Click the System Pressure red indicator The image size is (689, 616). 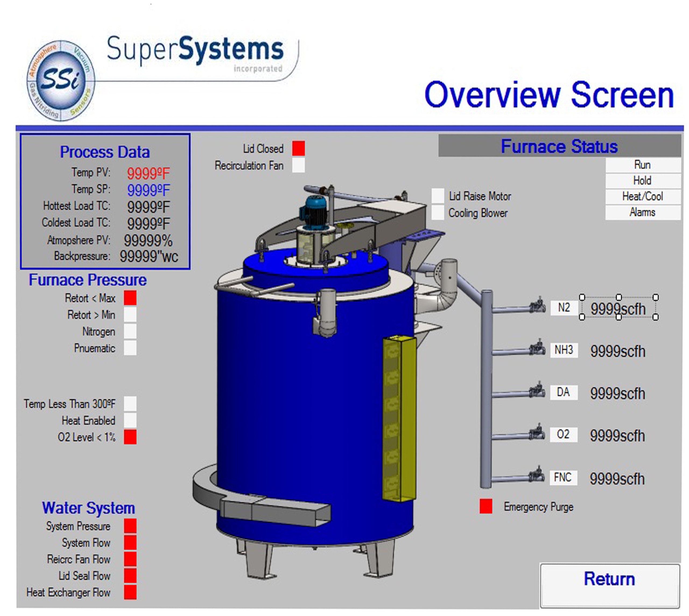click(130, 526)
